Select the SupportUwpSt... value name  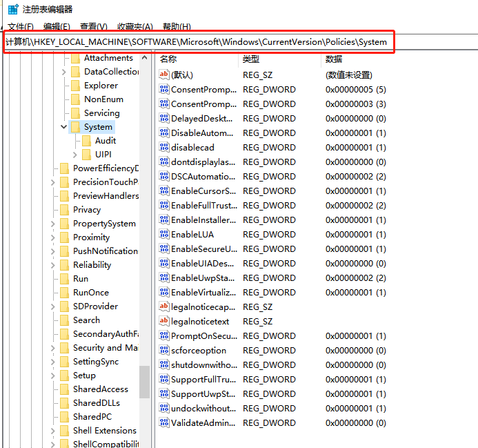[203, 394]
